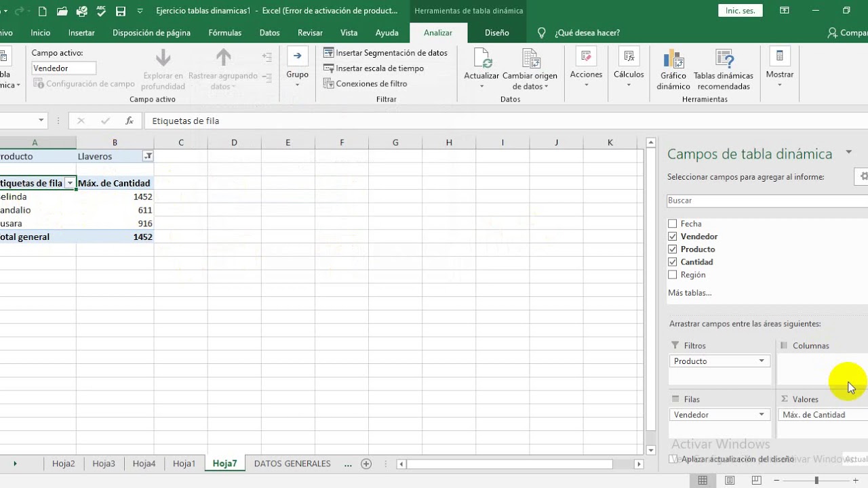Open the Inicio ribbon tab
Viewport: 868px width, 488px height.
tap(40, 33)
